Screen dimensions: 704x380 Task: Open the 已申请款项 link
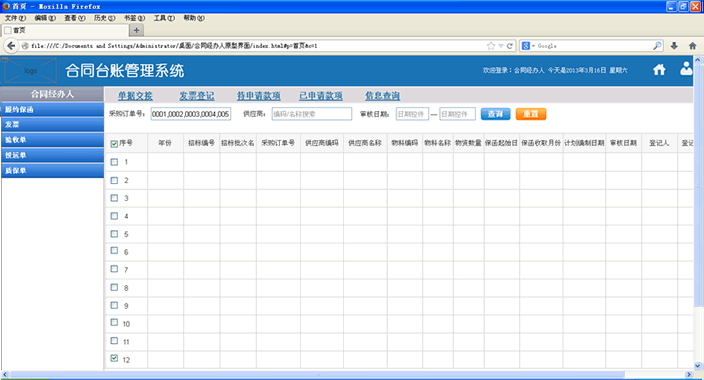(321, 96)
